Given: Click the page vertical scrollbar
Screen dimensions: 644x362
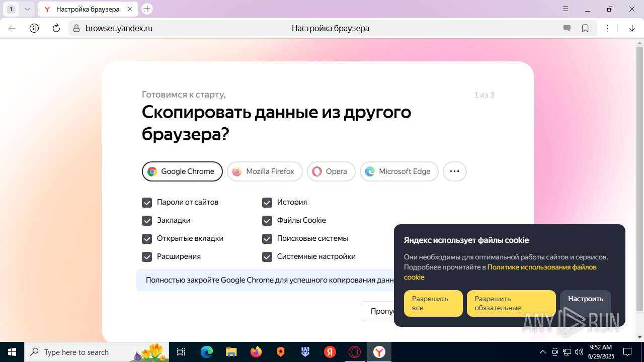Looking at the screenshot, I should click(639, 178).
